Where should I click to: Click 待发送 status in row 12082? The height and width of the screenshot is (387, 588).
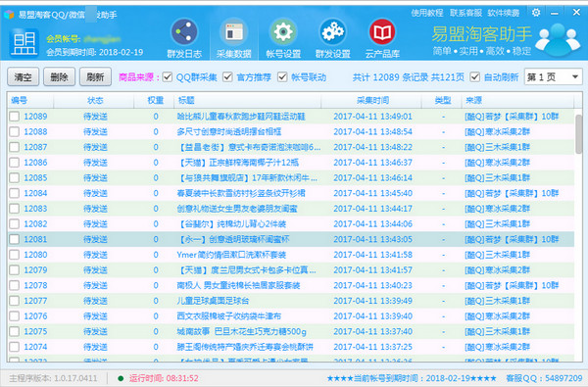click(x=95, y=224)
